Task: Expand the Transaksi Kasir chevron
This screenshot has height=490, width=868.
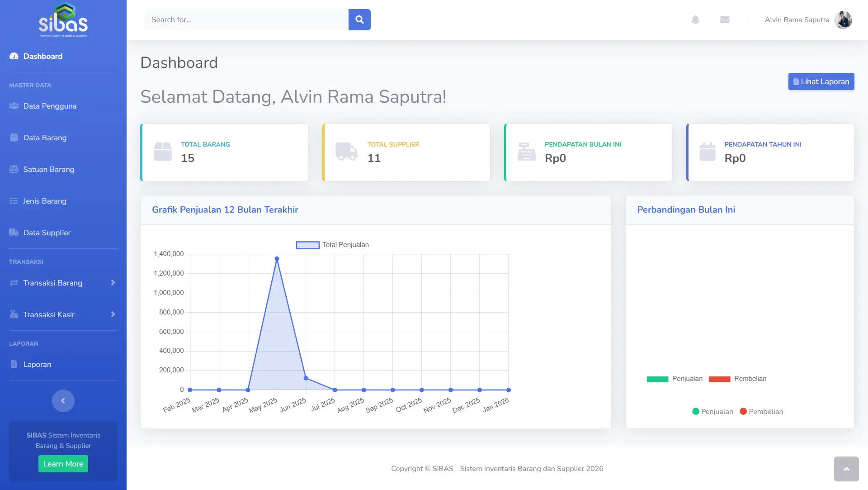Action: (113, 314)
